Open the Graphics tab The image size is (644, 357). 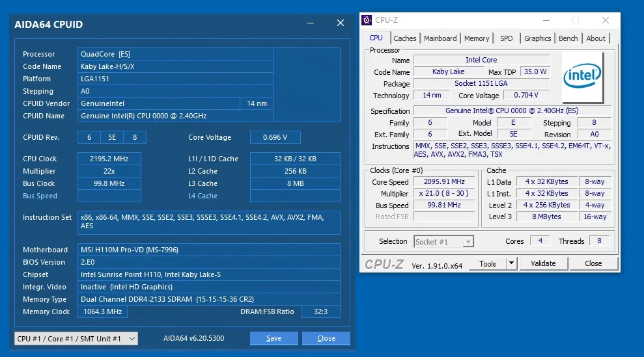pyautogui.click(x=537, y=38)
